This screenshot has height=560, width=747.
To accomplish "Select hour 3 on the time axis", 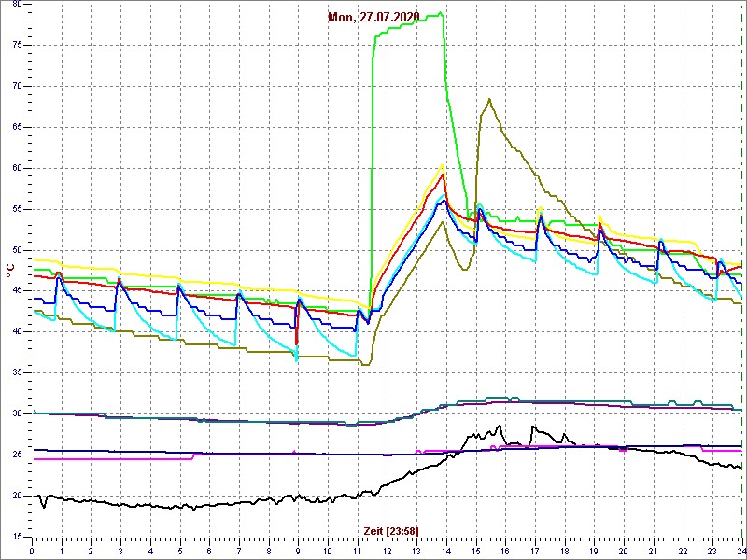I will pyautogui.click(x=120, y=550).
